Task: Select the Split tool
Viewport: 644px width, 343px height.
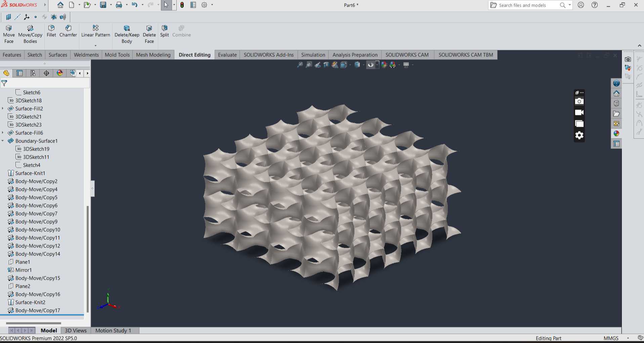Action: click(x=164, y=31)
